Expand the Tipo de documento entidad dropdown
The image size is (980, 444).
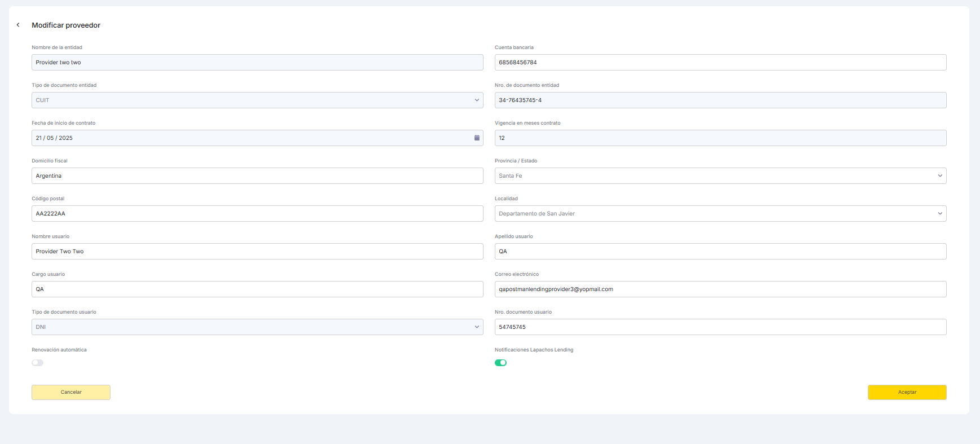(257, 100)
